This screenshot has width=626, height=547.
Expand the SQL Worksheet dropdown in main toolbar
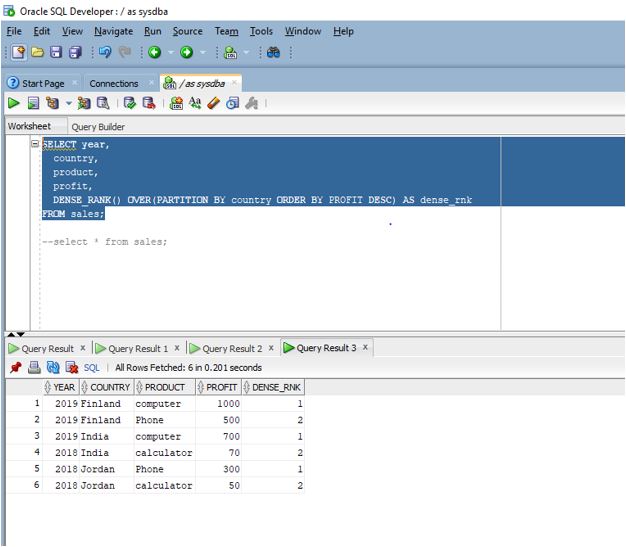[x=246, y=52]
